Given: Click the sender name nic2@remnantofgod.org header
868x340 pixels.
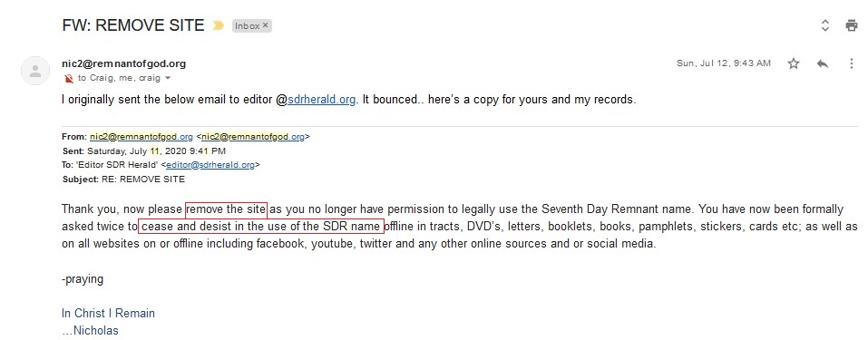Looking at the screenshot, I should pyautogui.click(x=124, y=63).
